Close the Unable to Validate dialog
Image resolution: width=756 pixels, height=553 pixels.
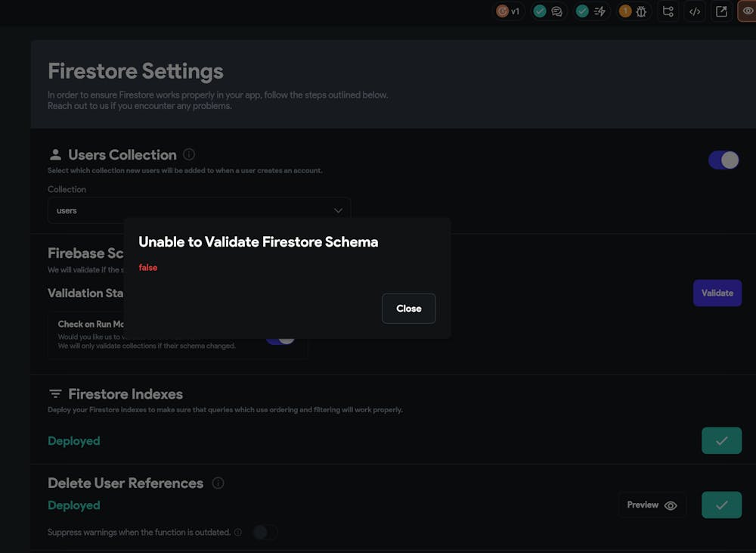pos(408,309)
